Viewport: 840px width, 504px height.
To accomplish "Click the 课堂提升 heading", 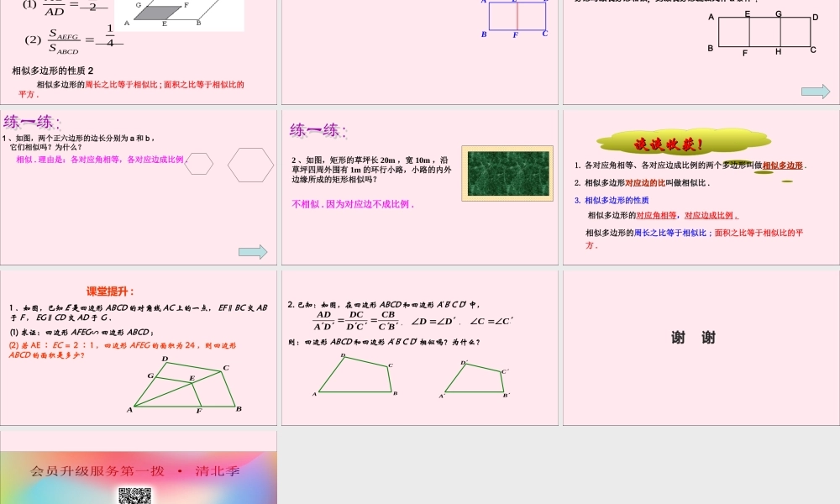I will click(x=110, y=291).
